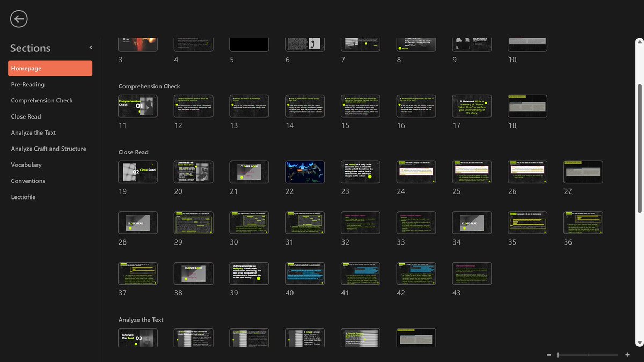Open slide 11 Comprehension Check thumbnail
Image resolution: width=644 pixels, height=362 pixels.
click(x=138, y=106)
